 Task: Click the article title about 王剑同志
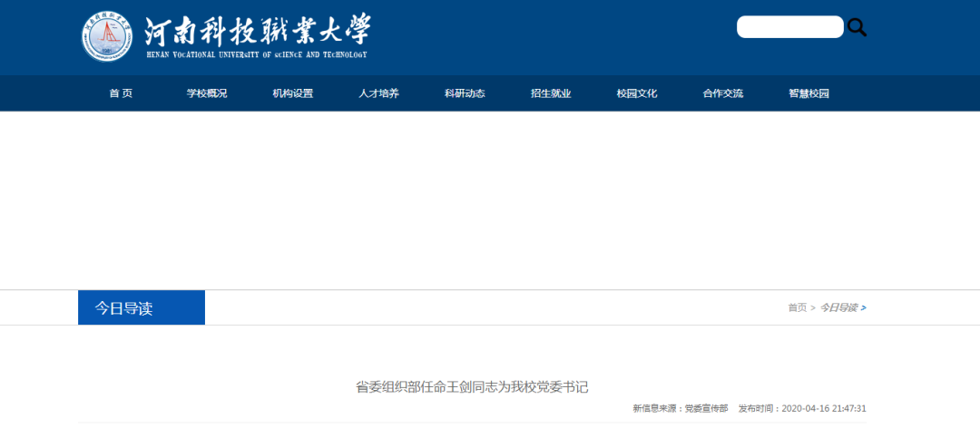(472, 387)
